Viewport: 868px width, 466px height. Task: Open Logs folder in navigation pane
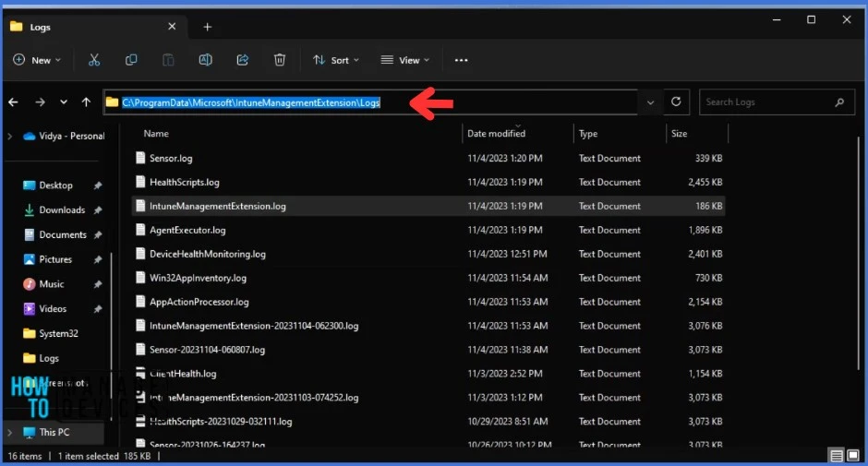pos(48,358)
